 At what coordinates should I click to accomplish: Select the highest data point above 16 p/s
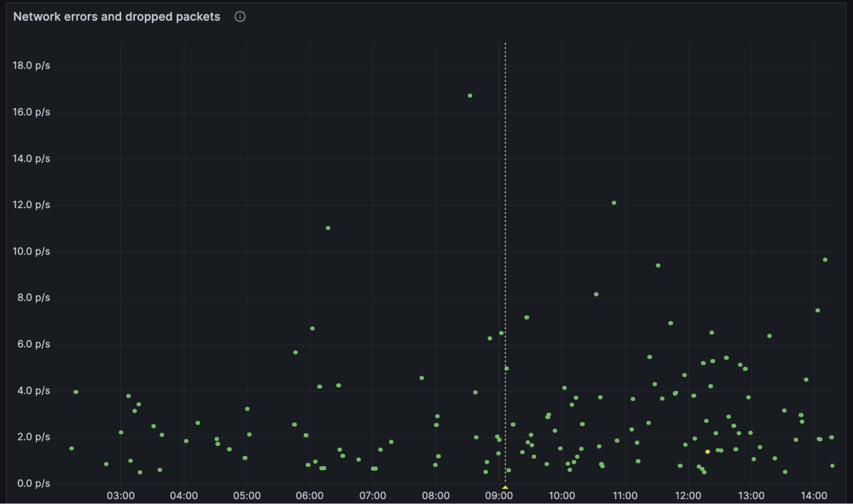point(470,96)
